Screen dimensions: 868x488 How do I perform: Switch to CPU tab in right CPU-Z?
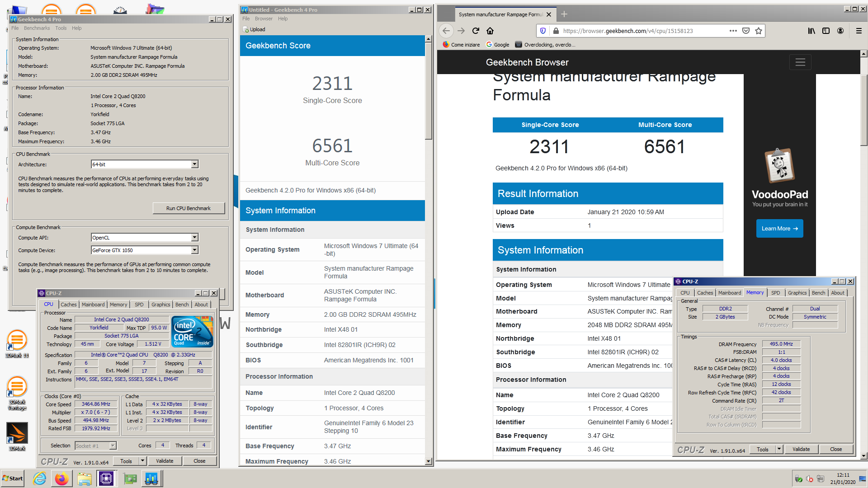point(685,293)
